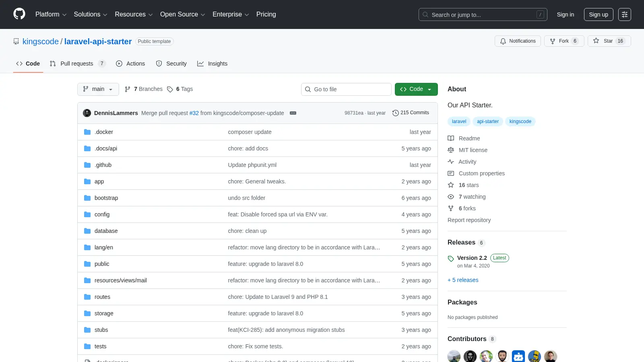Click the scale icon beside MIT license

point(451,150)
